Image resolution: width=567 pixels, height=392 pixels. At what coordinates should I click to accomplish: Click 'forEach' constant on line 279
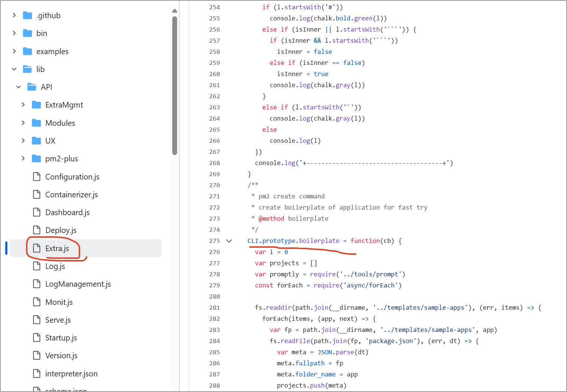click(x=290, y=285)
